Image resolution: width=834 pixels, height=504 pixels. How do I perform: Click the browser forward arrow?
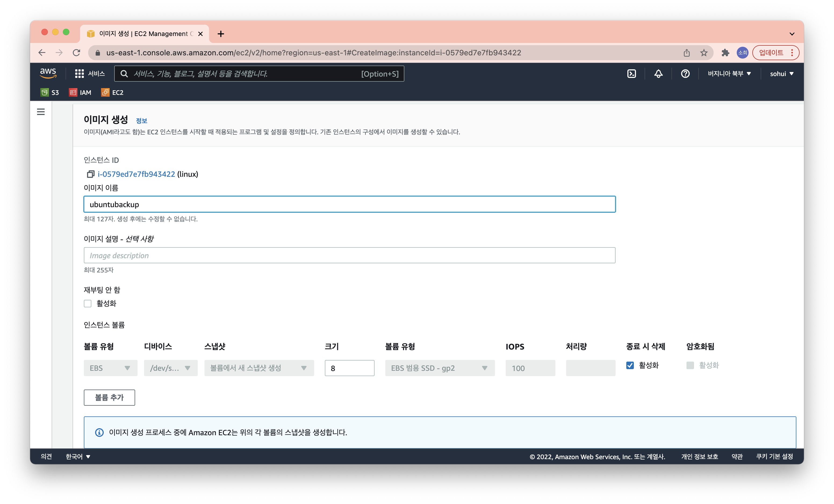tap(59, 52)
